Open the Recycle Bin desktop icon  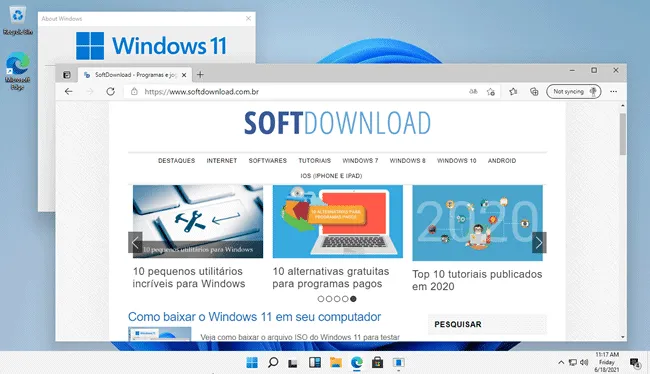point(18,20)
